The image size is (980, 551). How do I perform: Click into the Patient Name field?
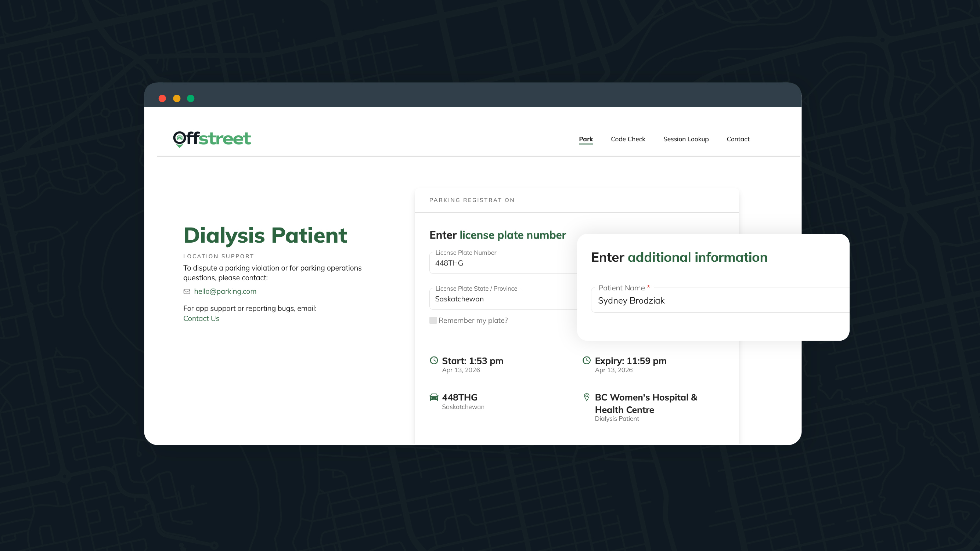(715, 301)
